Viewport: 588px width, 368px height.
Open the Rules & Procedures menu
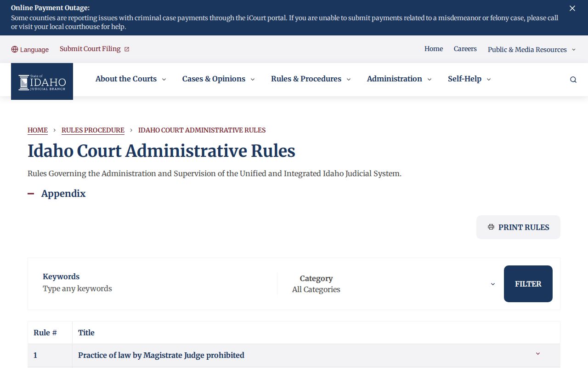click(x=311, y=79)
